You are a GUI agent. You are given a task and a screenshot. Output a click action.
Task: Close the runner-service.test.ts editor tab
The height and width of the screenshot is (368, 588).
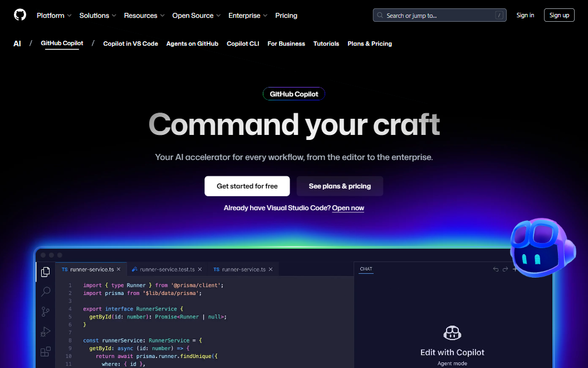click(200, 269)
